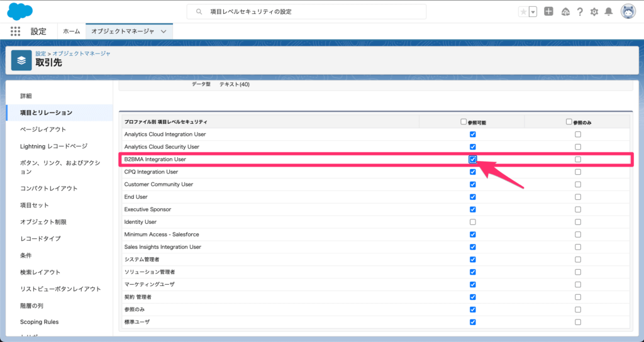Switch to the ホーム tab

72,31
